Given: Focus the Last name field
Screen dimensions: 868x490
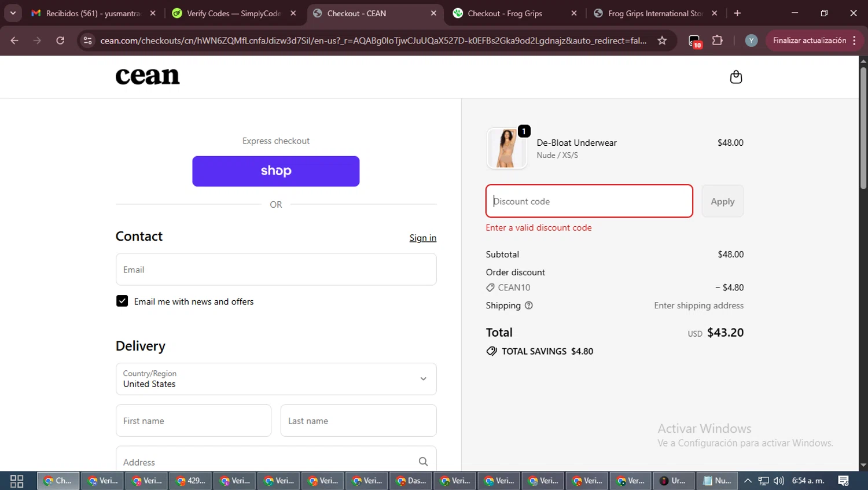Looking at the screenshot, I should (x=359, y=421).
